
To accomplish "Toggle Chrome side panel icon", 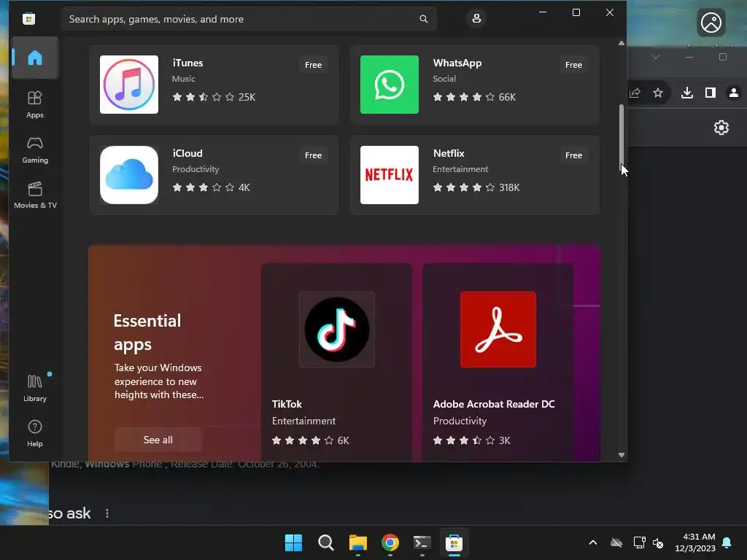I will [711, 93].
